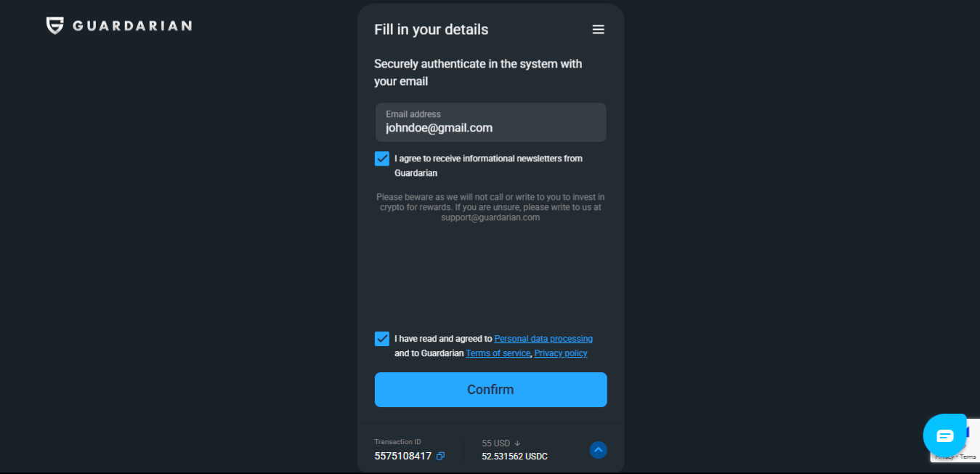Click the 52.531562 USDC amount
The height and width of the screenshot is (474, 980).
(x=514, y=457)
